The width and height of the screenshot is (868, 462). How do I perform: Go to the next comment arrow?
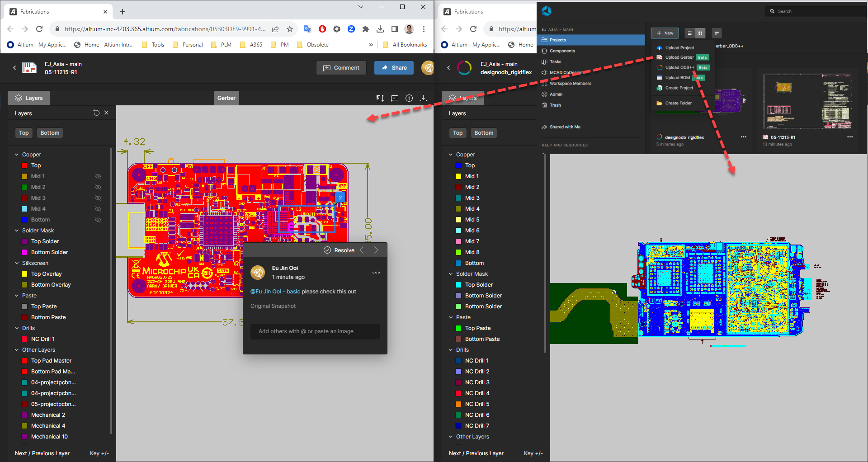coord(376,250)
